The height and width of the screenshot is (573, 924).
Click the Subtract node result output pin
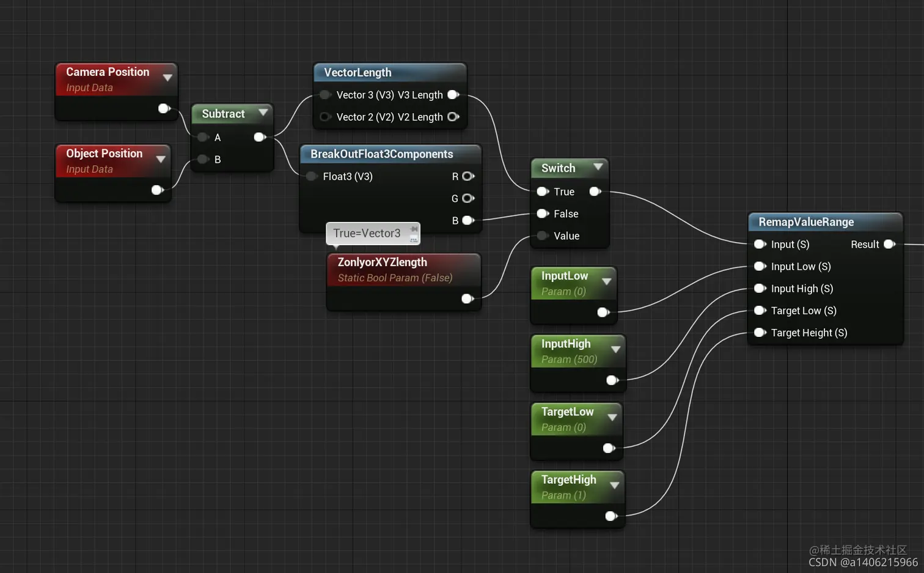259,138
